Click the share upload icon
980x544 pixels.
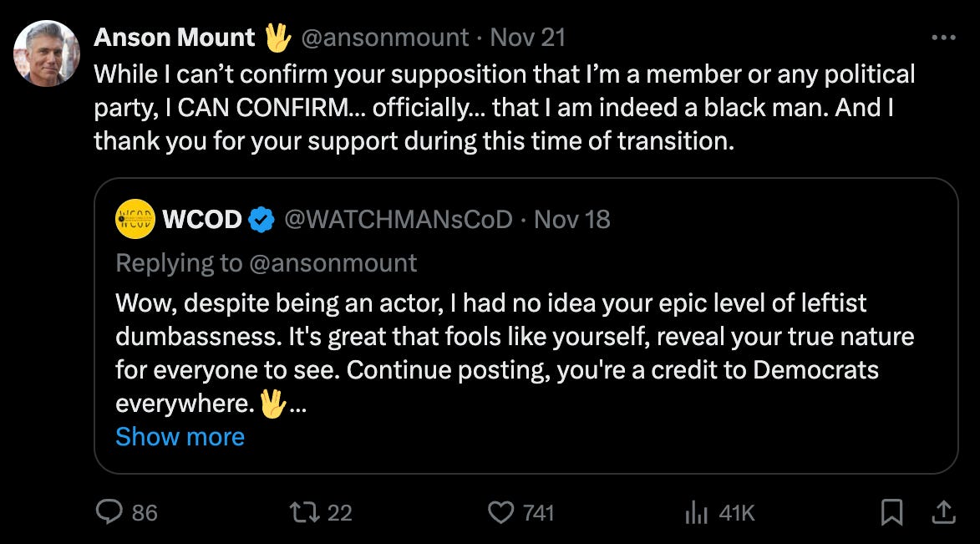click(x=942, y=511)
